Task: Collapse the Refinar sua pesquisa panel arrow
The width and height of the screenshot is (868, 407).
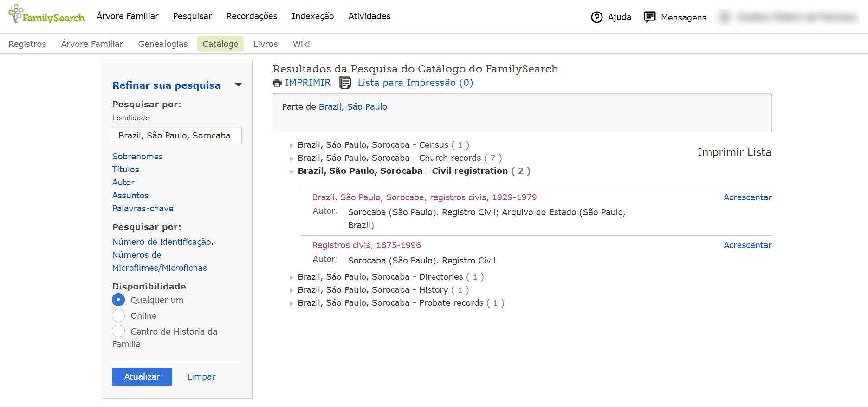Action: (x=239, y=85)
